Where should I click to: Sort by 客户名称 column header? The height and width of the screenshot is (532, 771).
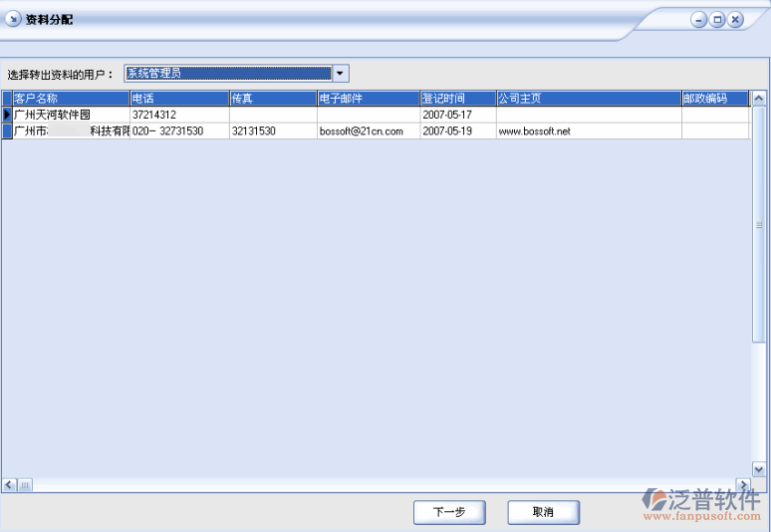pos(71,99)
